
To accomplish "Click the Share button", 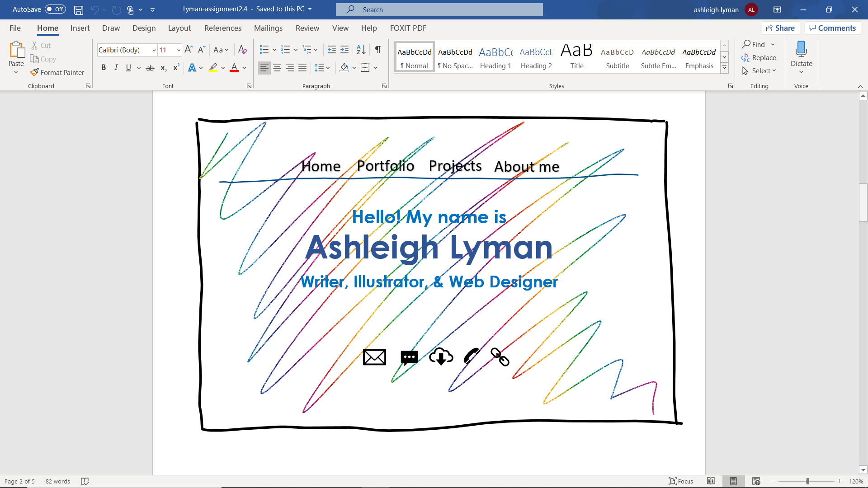I will pyautogui.click(x=781, y=28).
